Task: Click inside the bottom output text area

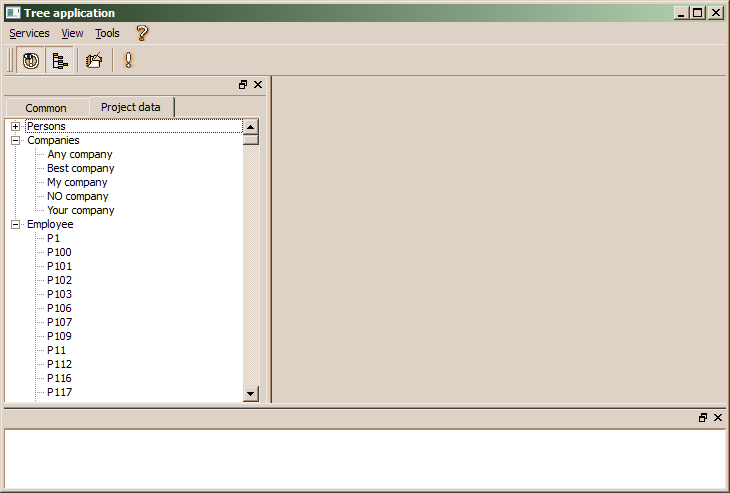Action: point(365,459)
